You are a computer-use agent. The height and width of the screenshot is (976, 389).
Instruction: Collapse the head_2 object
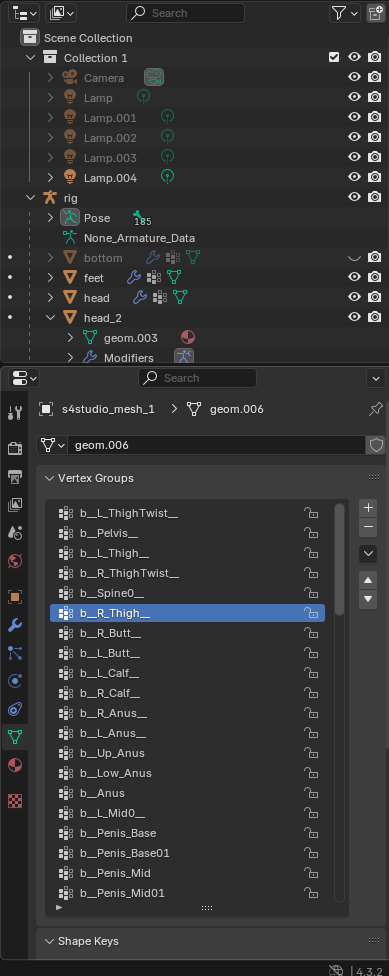(50, 317)
